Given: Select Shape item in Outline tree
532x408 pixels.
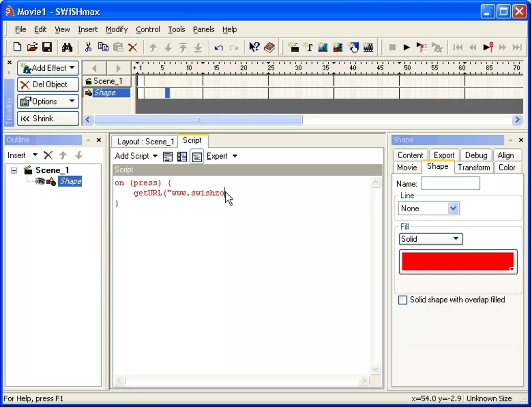Looking at the screenshot, I should (x=70, y=181).
